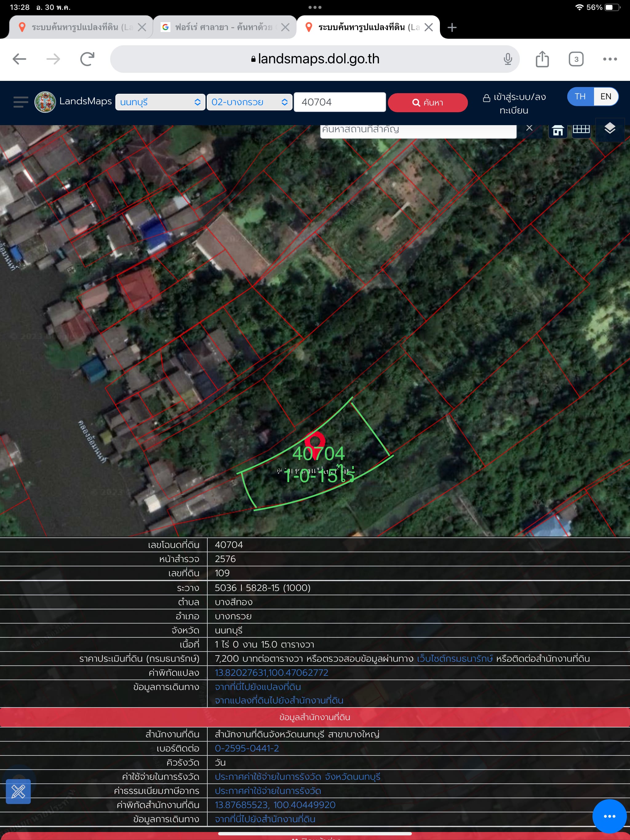The height and width of the screenshot is (840, 630).
Task: Switch to the ฟอร์เร่ ศาลายา Google tab
Action: point(224,27)
